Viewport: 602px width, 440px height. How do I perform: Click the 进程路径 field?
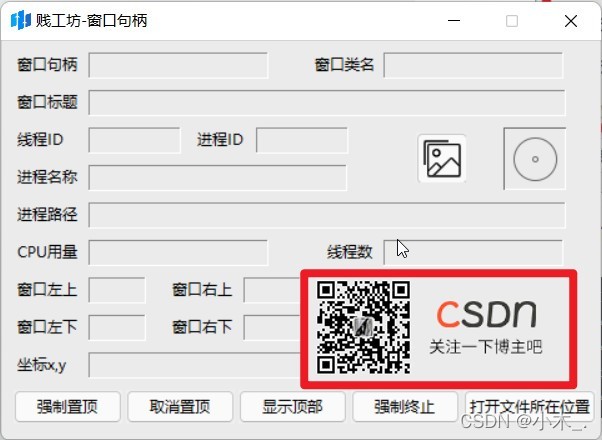click(x=326, y=215)
